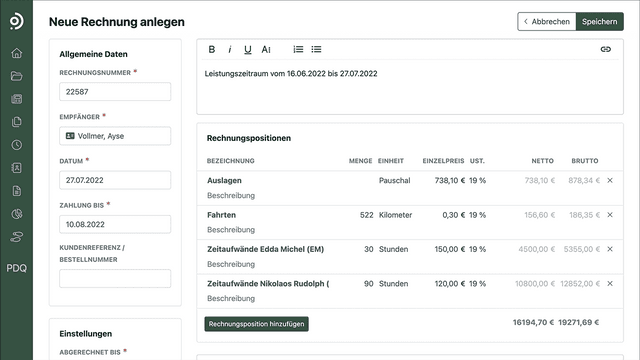The image size is (640, 360).
Task: Click Zeitaufwände Edda Michel (EM) name
Action: coord(265,249)
